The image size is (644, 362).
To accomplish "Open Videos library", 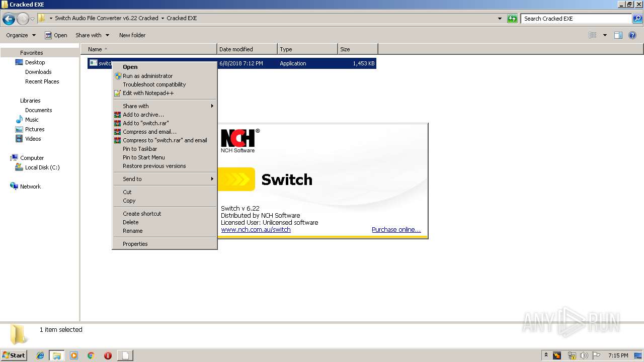I will coord(33,139).
